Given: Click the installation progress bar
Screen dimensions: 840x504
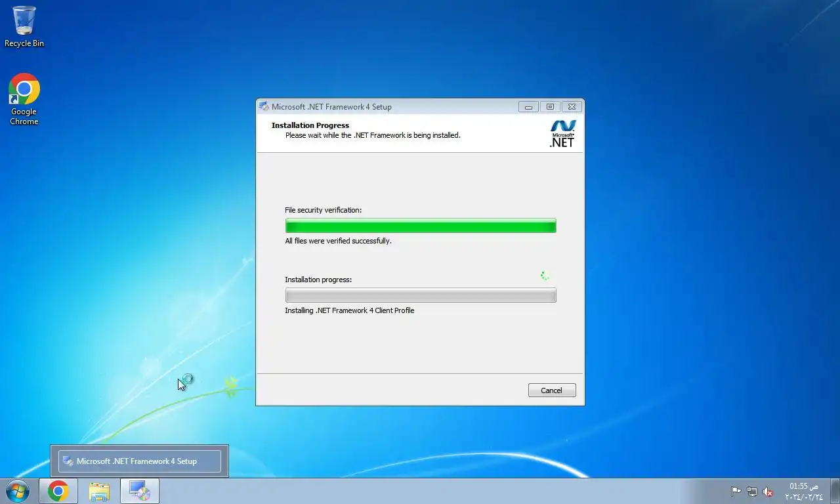Looking at the screenshot, I should tap(421, 295).
